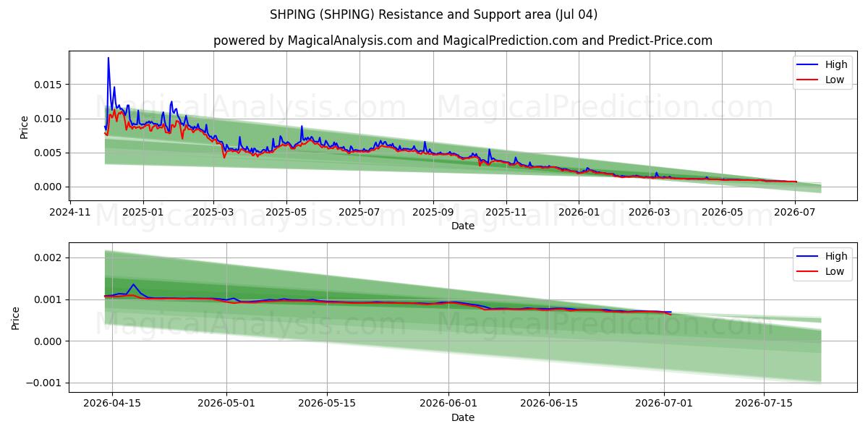Click the top chart y-axis value 0.005

point(49,153)
